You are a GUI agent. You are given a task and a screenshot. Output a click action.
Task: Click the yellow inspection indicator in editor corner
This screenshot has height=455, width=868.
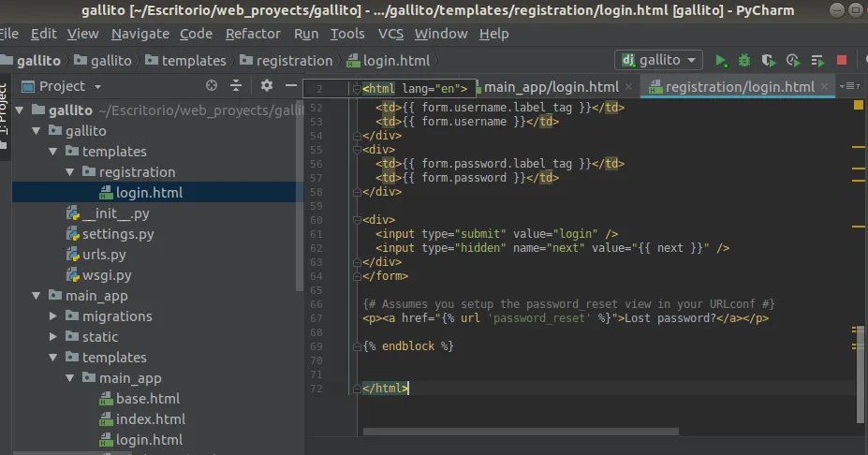pyautogui.click(x=858, y=105)
